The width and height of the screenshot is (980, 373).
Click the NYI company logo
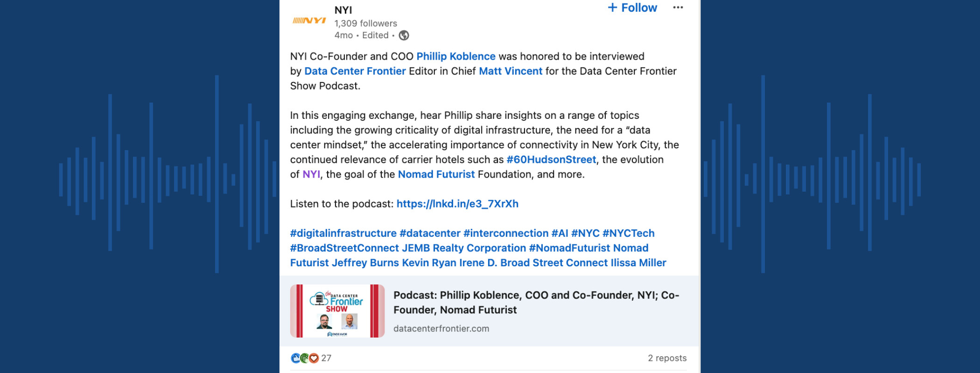coord(309,21)
